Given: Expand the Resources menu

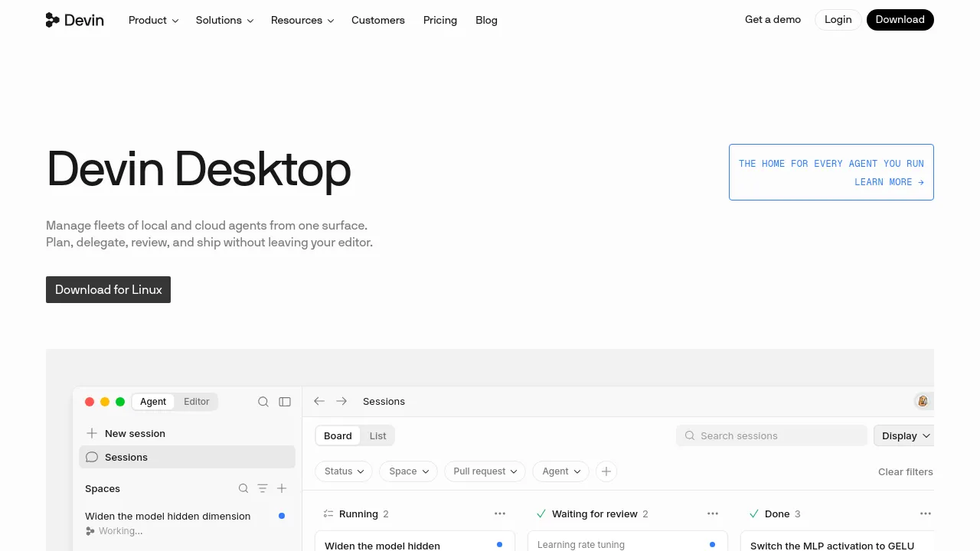Looking at the screenshot, I should (x=302, y=20).
